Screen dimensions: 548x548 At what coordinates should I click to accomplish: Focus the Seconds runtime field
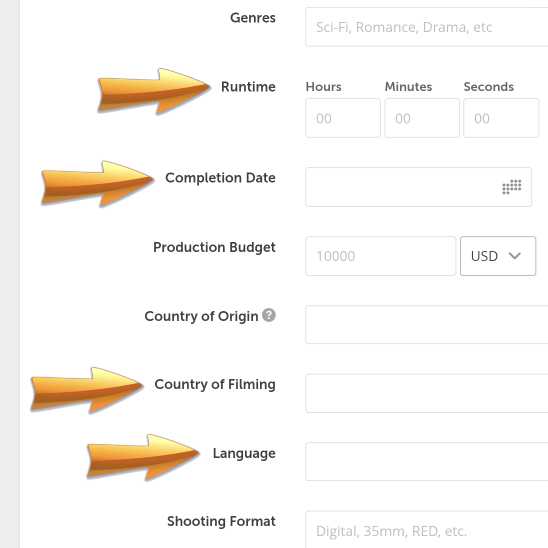[501, 118]
